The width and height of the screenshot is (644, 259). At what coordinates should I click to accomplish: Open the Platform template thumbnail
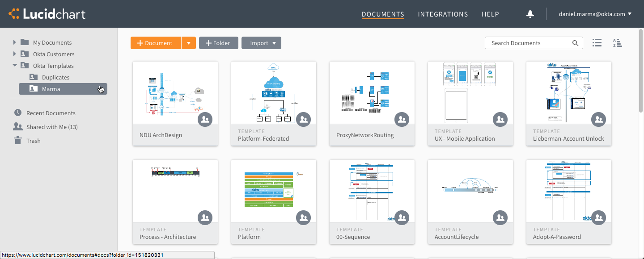tap(274, 191)
